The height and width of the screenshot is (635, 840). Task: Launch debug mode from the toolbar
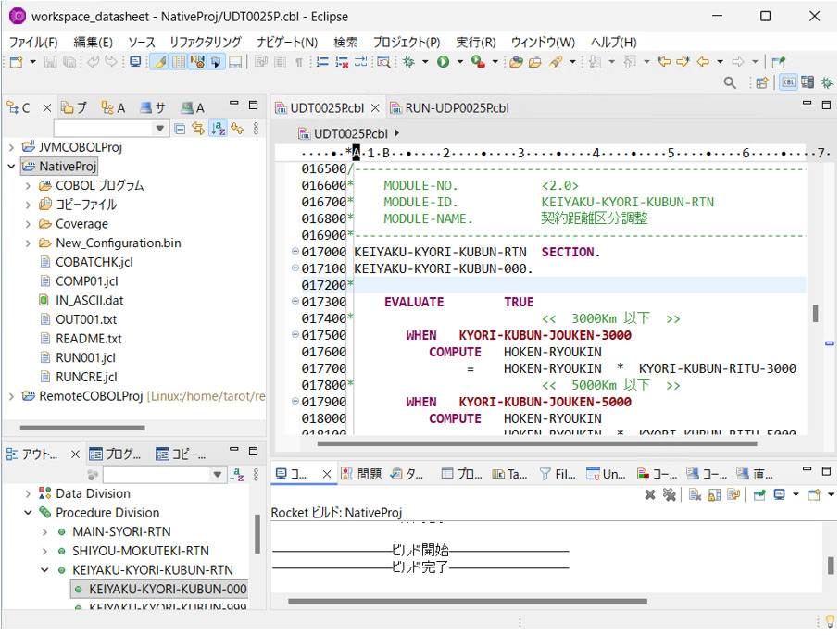[407, 62]
